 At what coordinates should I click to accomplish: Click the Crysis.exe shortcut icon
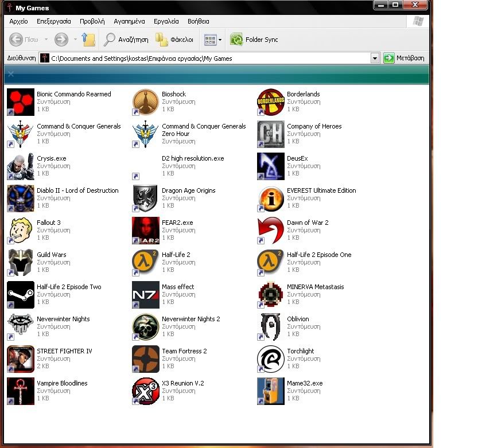coord(21,166)
